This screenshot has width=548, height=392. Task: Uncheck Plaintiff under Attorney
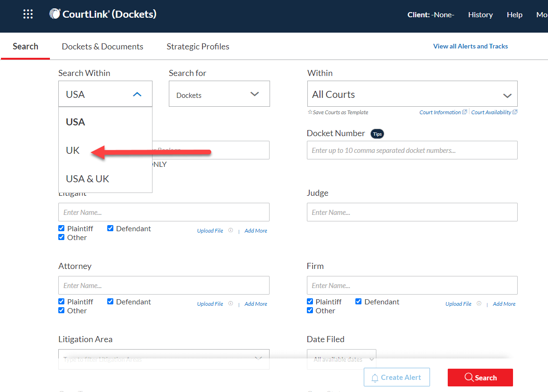click(62, 302)
